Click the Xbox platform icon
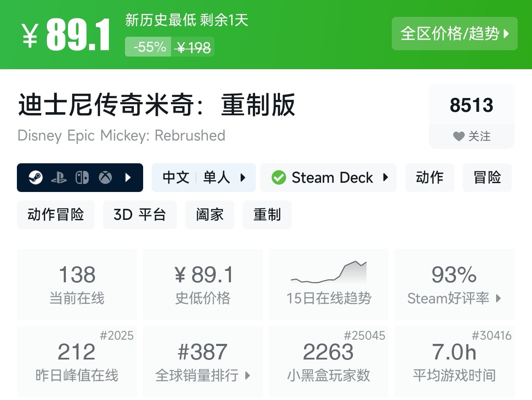532x400 pixels. click(105, 178)
